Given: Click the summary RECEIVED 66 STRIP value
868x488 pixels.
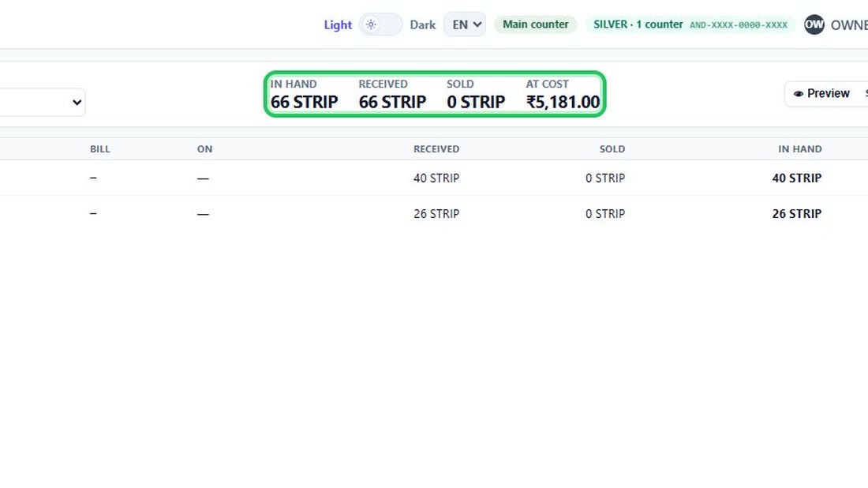Looking at the screenshot, I should (392, 102).
